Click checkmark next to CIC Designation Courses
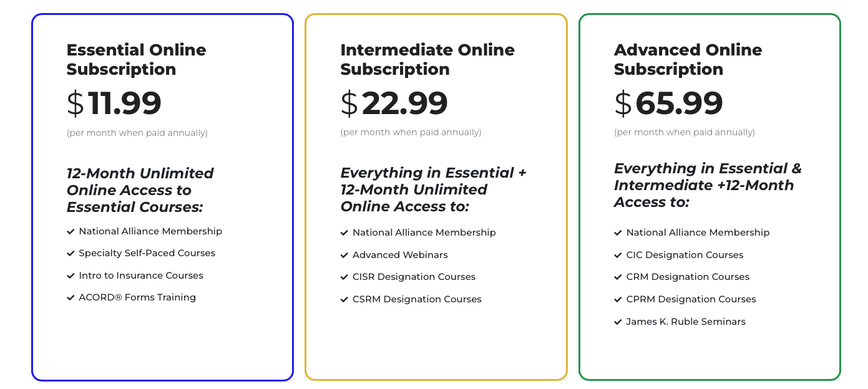Viewport: 868px width, 389px height. pyautogui.click(x=618, y=255)
